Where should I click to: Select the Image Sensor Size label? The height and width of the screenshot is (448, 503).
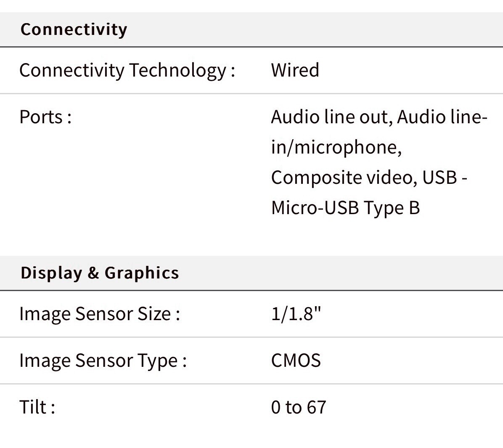click(x=100, y=313)
